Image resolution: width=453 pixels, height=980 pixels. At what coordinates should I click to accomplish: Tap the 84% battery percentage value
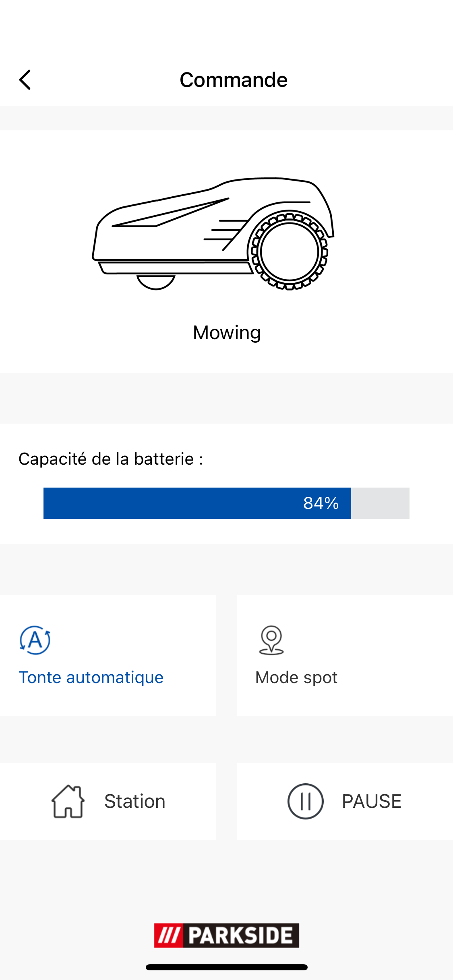pos(321,503)
